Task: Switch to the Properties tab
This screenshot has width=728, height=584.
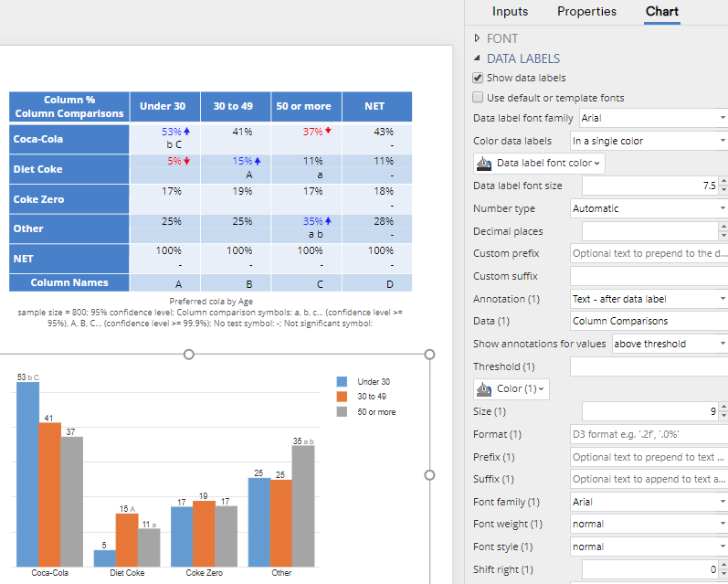Action: [586, 12]
